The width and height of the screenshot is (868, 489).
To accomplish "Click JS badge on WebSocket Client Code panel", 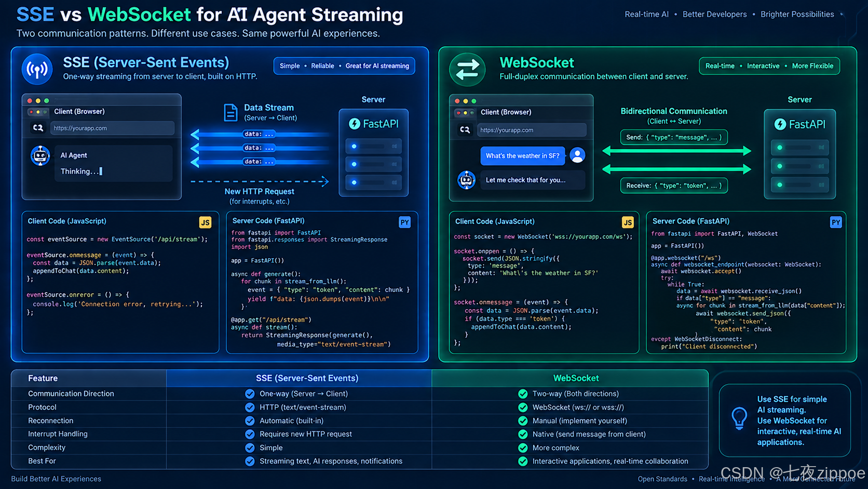I will tap(628, 222).
